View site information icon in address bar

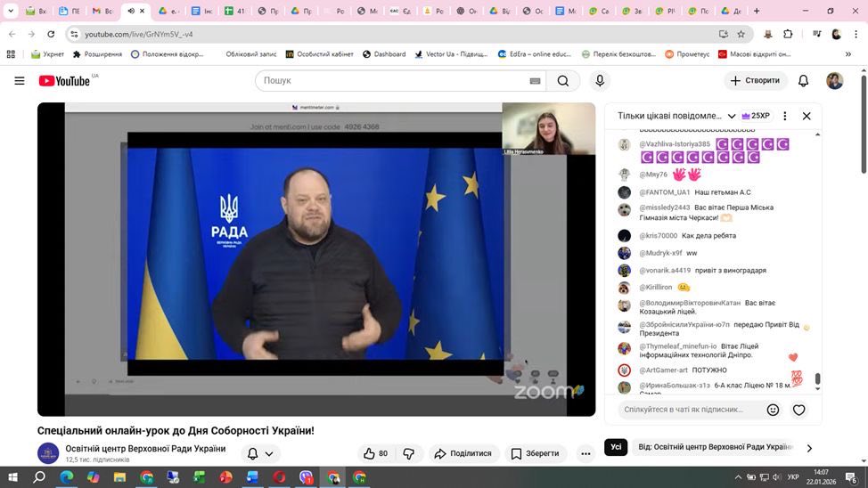[74, 35]
